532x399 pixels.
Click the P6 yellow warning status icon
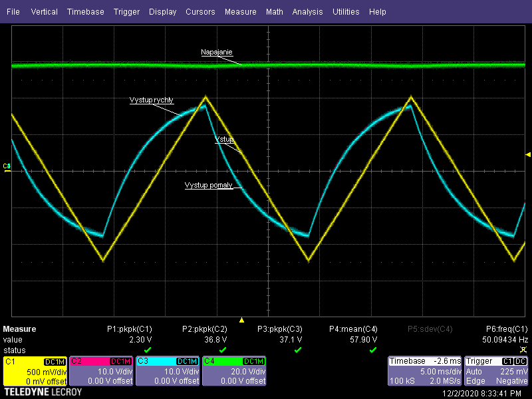click(523, 350)
